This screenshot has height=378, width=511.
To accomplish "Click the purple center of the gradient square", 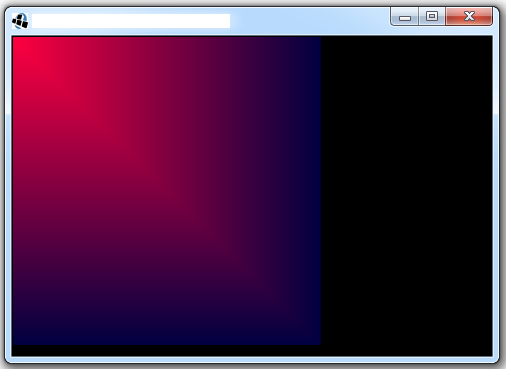I will tap(167, 191).
